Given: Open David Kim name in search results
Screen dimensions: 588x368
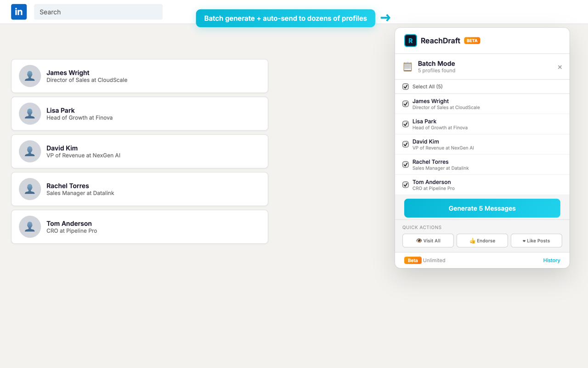Looking at the screenshot, I should click(x=62, y=148).
